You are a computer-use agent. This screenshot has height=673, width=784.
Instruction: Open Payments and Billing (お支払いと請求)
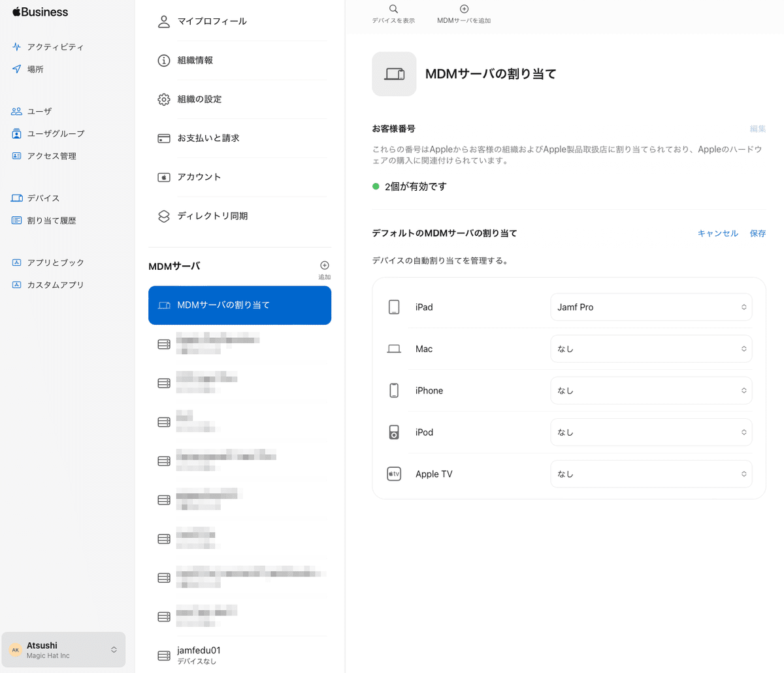point(240,138)
